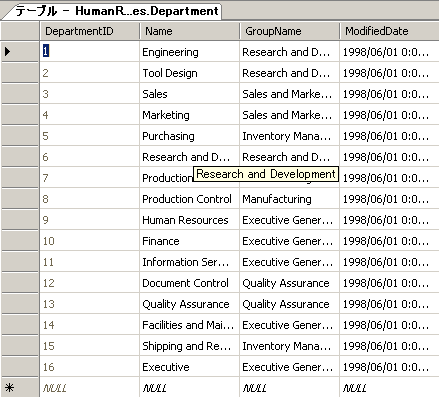Select row header for department 12
Image resolution: width=439 pixels, height=397 pixels.
pos(20,283)
